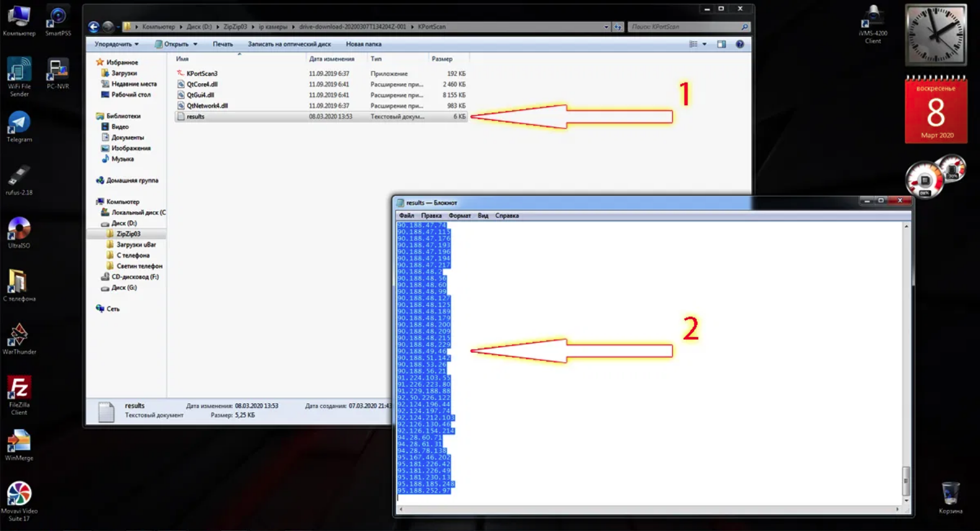The height and width of the screenshot is (531, 980).
Task: Click the Explorer help question-mark icon
Action: (x=740, y=44)
